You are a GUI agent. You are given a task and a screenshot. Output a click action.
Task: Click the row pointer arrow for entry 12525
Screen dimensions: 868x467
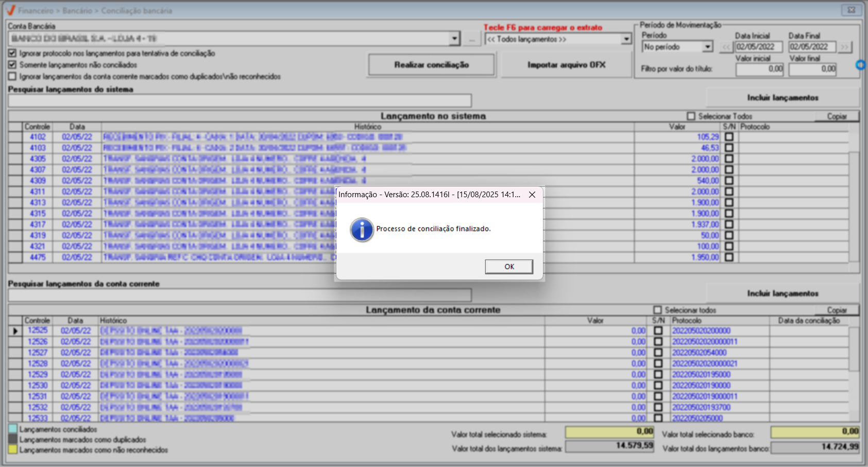tap(15, 331)
